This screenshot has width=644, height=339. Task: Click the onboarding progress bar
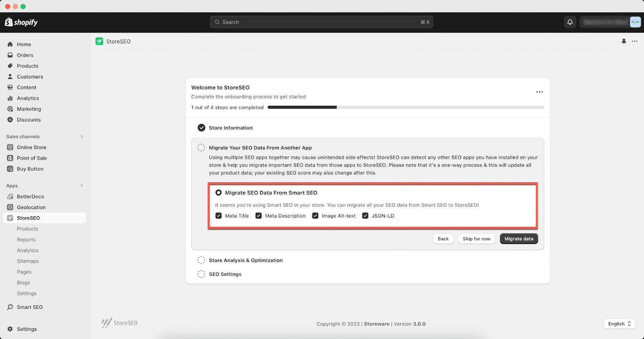406,107
